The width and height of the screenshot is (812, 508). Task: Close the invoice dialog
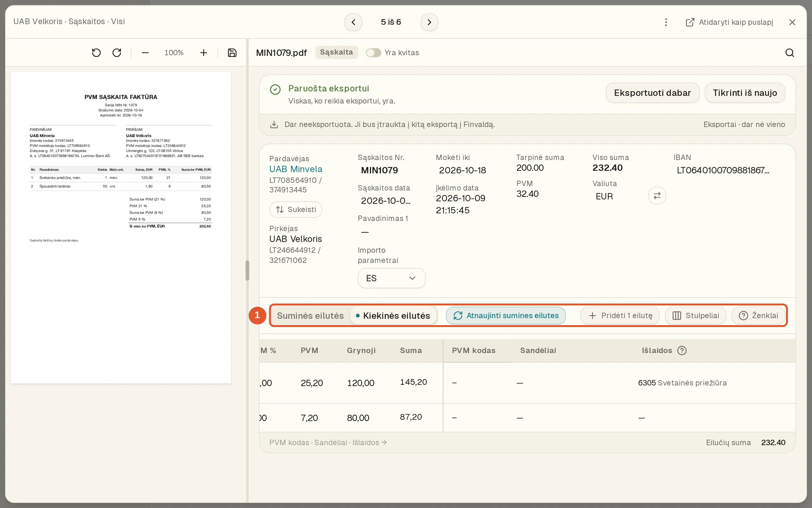(x=792, y=22)
